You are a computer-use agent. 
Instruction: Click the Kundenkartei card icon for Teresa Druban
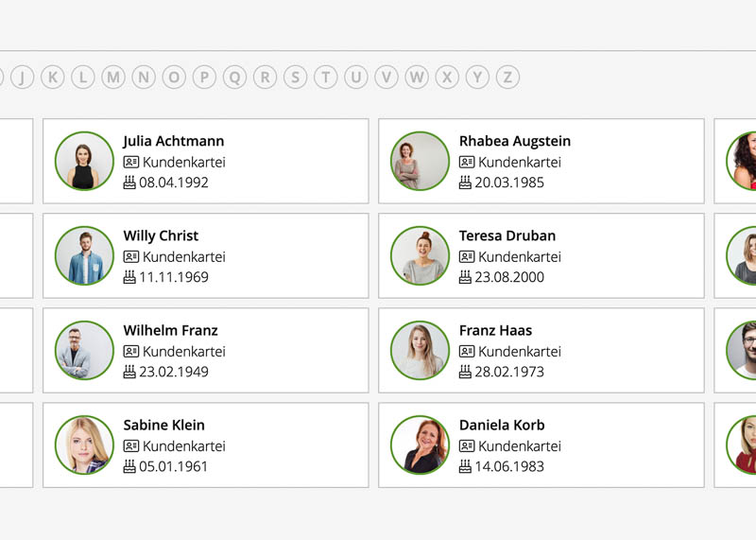tap(467, 256)
